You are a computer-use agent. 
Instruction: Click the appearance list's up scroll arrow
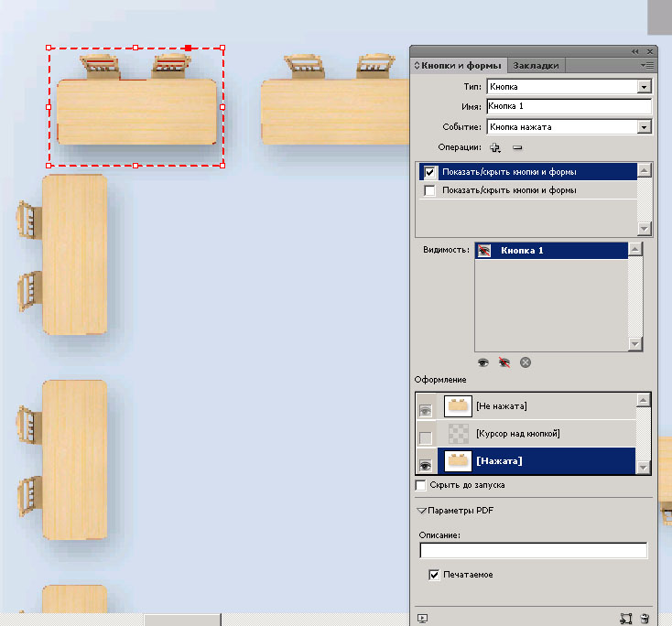(643, 401)
